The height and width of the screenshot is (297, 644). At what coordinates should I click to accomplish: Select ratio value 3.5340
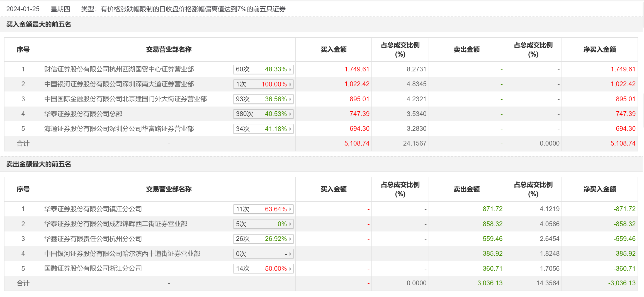tap(416, 114)
